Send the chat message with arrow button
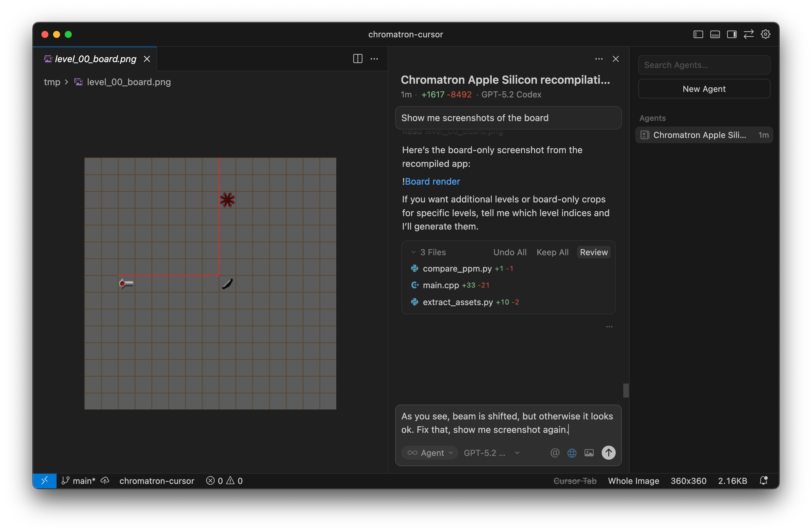 pyautogui.click(x=608, y=452)
